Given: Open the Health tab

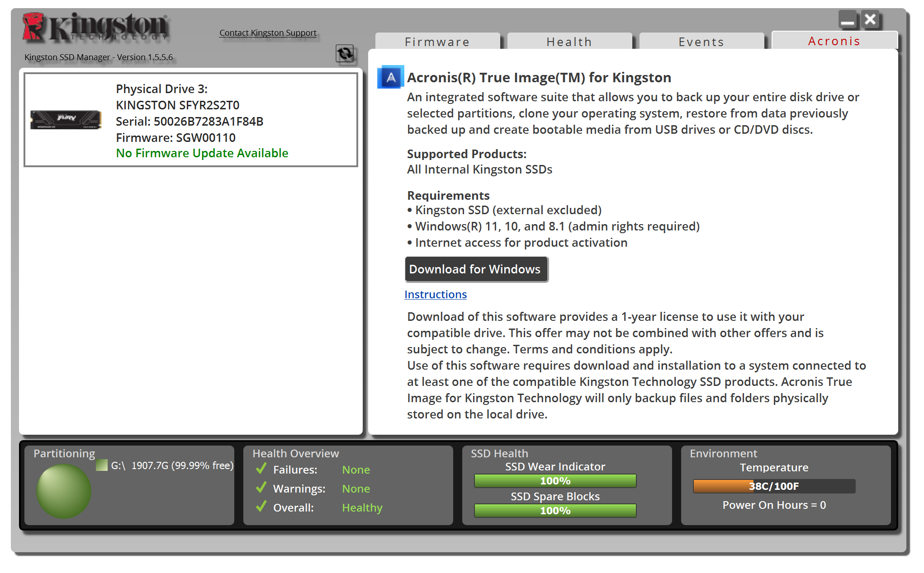Looking at the screenshot, I should (x=569, y=42).
